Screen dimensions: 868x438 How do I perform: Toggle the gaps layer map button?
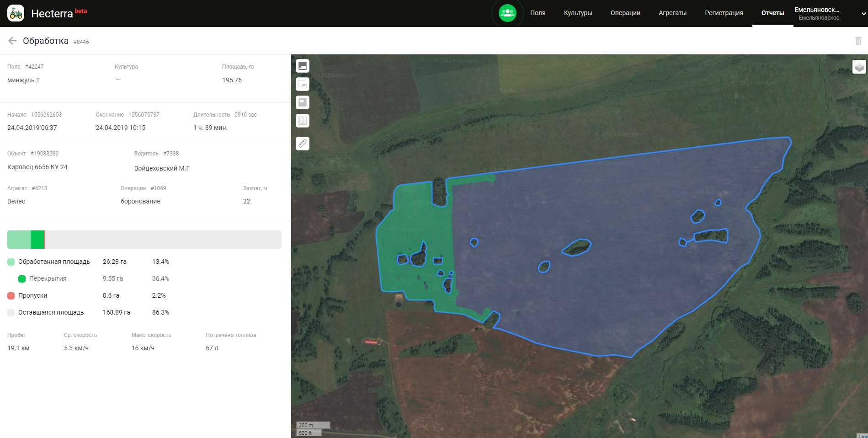(303, 102)
